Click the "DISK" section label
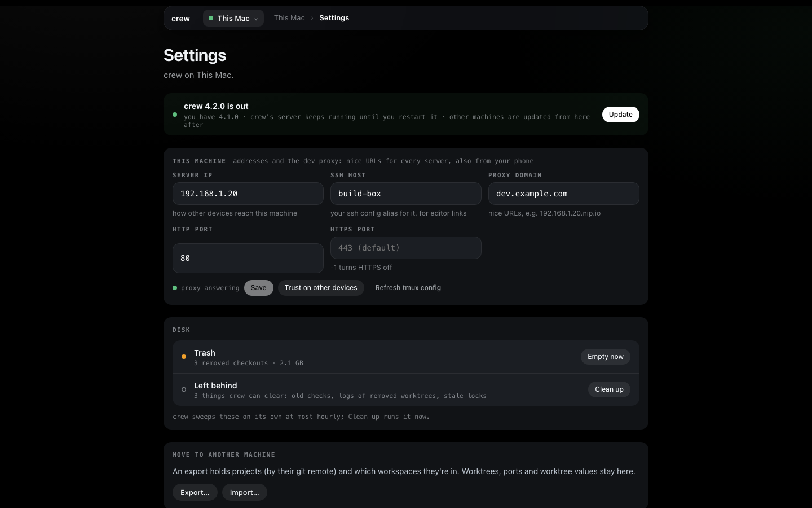This screenshot has width=812, height=508. [x=181, y=330]
